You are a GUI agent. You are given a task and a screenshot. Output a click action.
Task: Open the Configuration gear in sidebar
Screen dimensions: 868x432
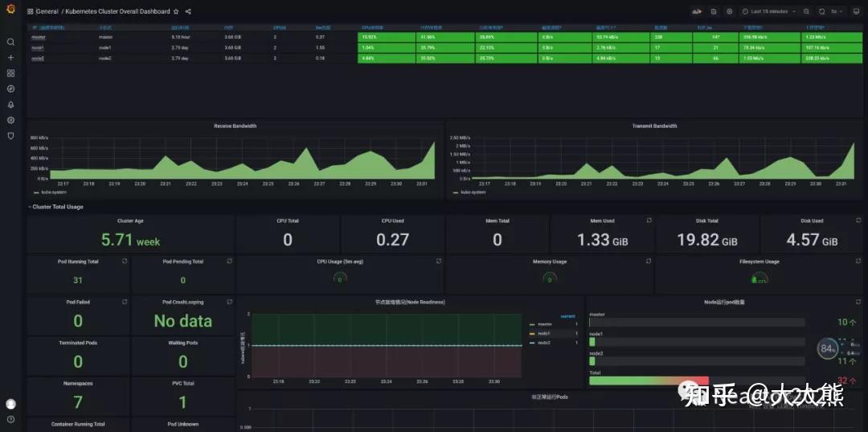[10, 120]
